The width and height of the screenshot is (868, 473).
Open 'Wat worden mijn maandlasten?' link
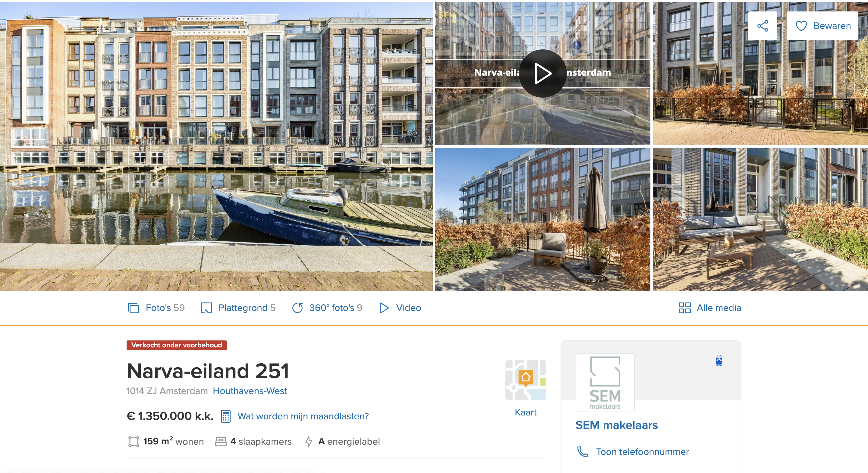point(303,416)
